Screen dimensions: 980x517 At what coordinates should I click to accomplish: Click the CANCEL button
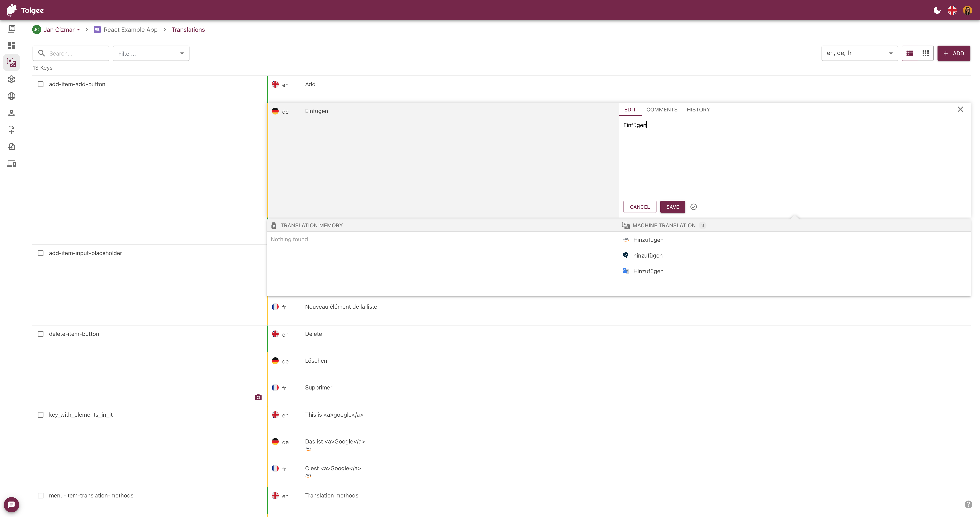(640, 206)
